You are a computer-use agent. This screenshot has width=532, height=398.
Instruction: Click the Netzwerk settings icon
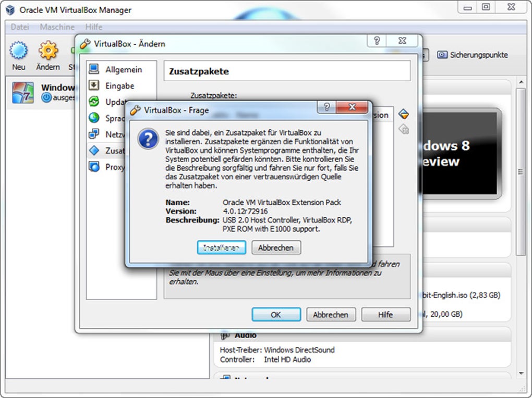pyautogui.click(x=94, y=134)
